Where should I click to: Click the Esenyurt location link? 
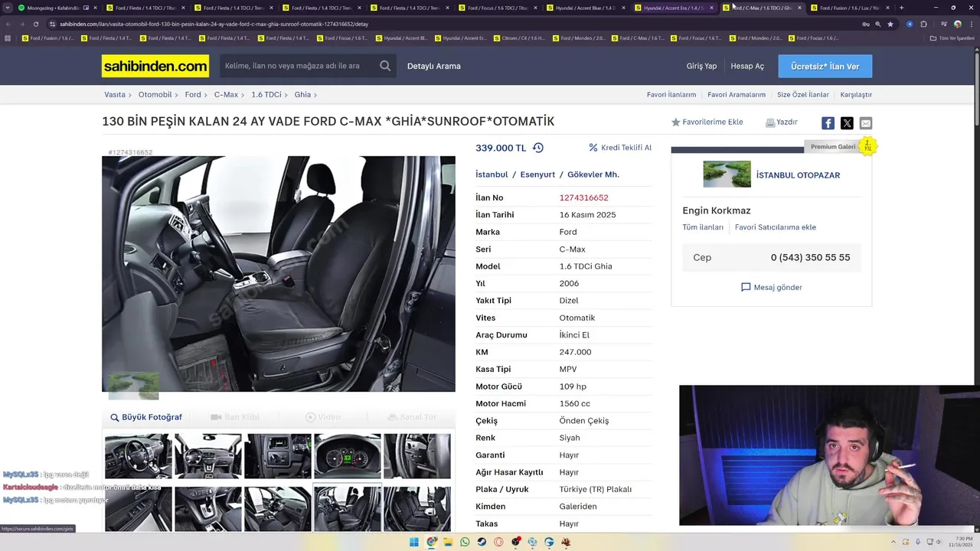(x=537, y=174)
